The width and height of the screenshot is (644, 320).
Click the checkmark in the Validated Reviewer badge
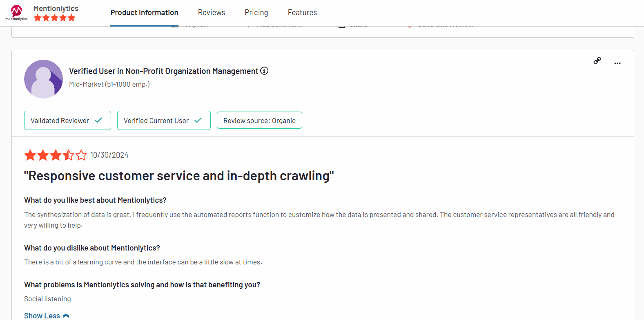(x=98, y=121)
